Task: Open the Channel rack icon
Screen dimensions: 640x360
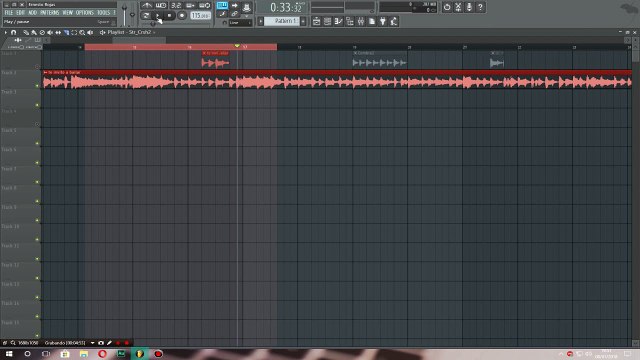Action: tap(327, 21)
